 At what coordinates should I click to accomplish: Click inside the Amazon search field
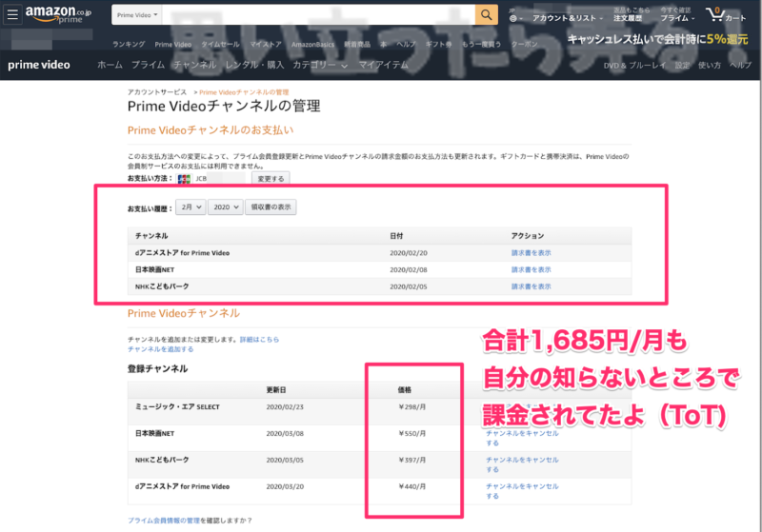319,15
